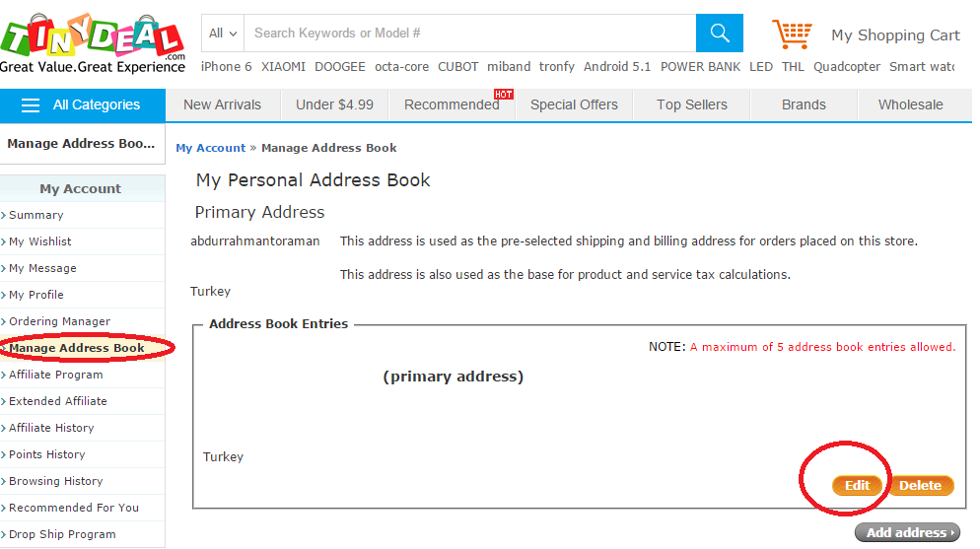Click the XIAOMI trending keyword link
This screenshot has height=549, width=980.
[283, 67]
